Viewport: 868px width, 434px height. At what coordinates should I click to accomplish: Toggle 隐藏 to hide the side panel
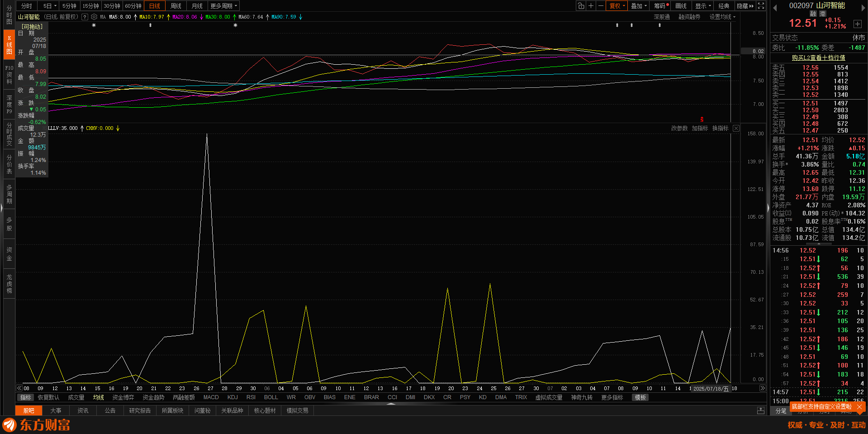[745, 6]
